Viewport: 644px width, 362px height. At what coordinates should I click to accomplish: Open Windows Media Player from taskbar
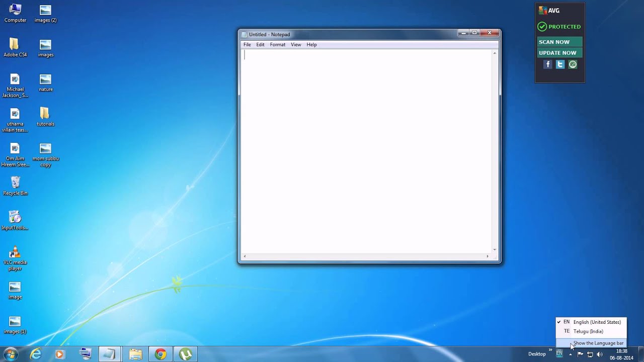coord(59,354)
